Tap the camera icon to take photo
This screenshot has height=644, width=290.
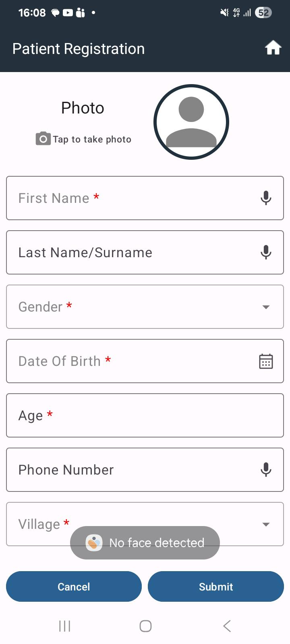43,138
